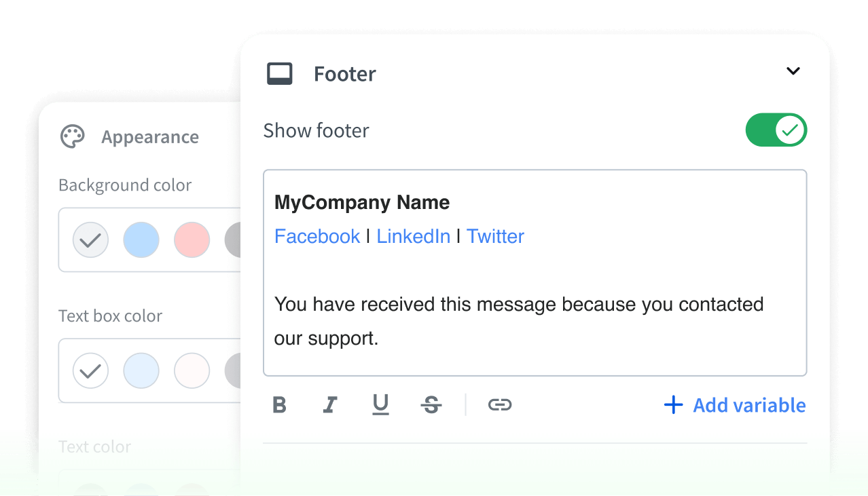Apply strikethrough formatting in footer editor

[x=432, y=404]
